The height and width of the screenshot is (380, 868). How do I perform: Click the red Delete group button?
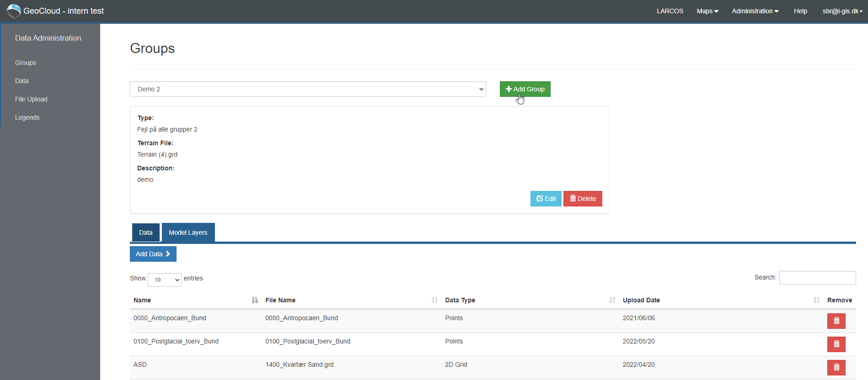click(x=583, y=199)
